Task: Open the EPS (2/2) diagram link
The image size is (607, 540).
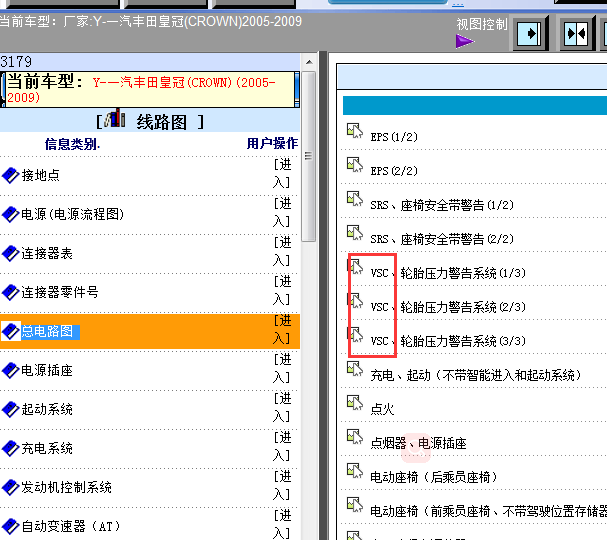Action: [x=394, y=171]
